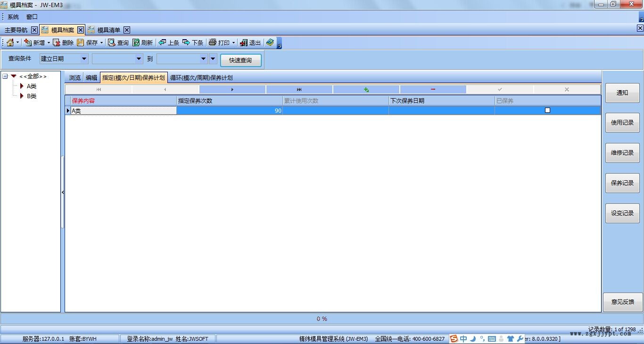This screenshot has width=644, height=344.
Task: Click the 打印 (Print) printer icon
Action: [213, 43]
